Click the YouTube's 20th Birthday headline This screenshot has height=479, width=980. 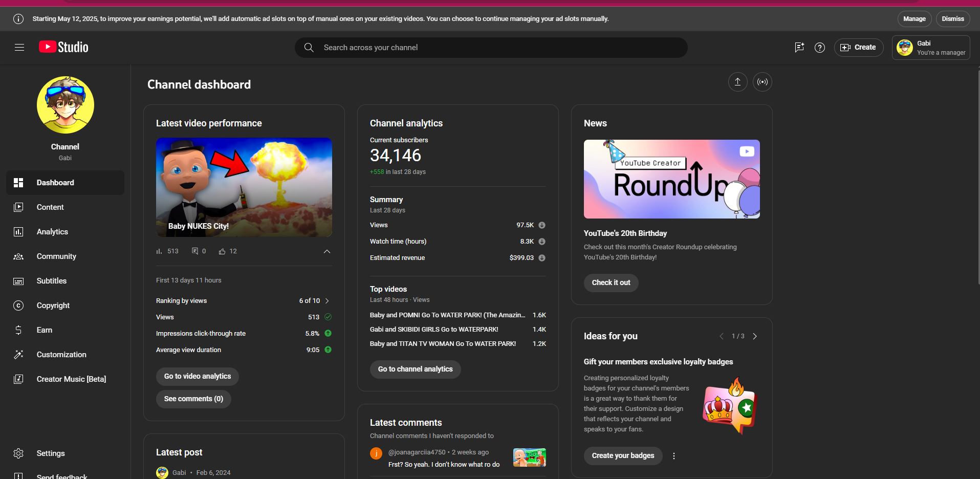point(625,233)
